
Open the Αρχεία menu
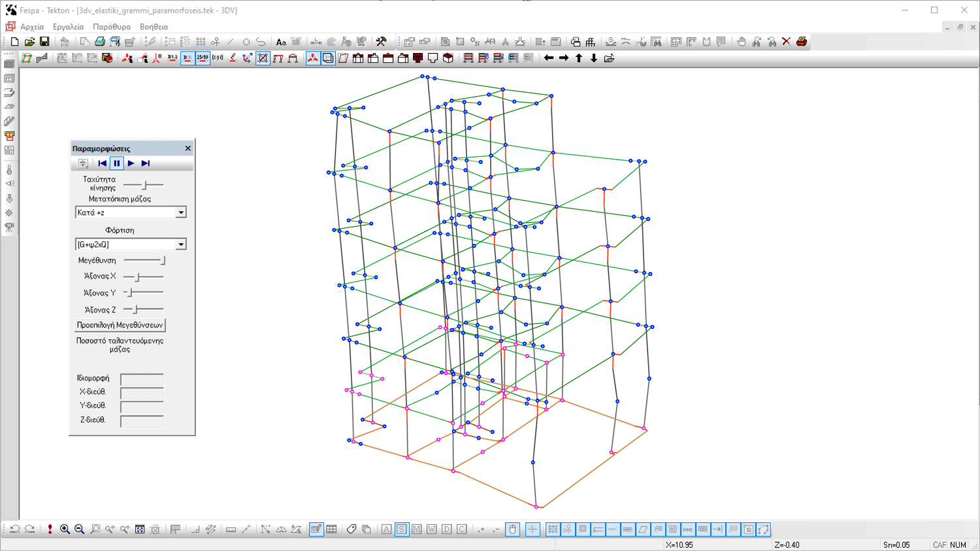32,27
